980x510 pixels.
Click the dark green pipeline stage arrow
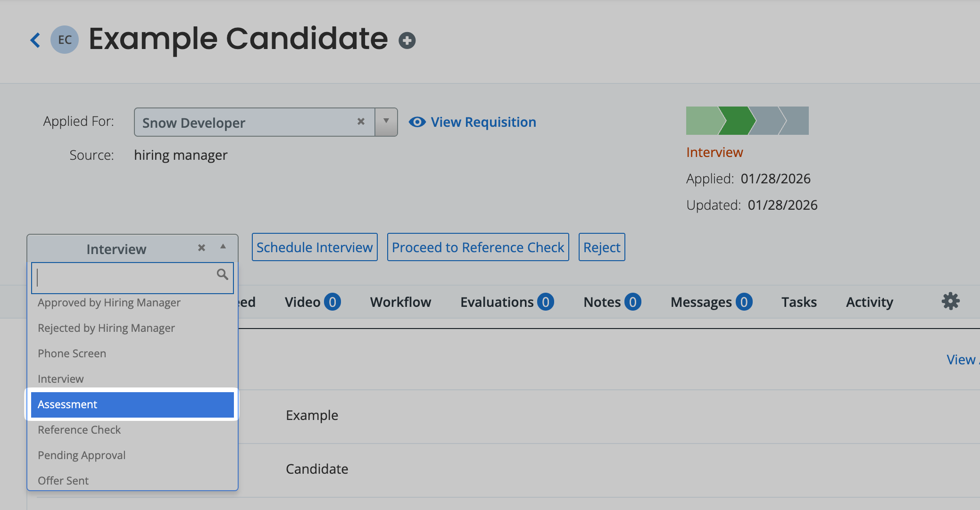point(737,121)
